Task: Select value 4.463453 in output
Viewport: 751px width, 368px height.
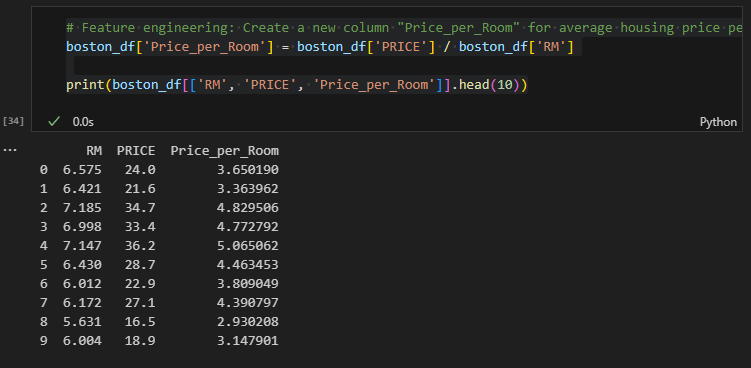Action: tap(248, 265)
